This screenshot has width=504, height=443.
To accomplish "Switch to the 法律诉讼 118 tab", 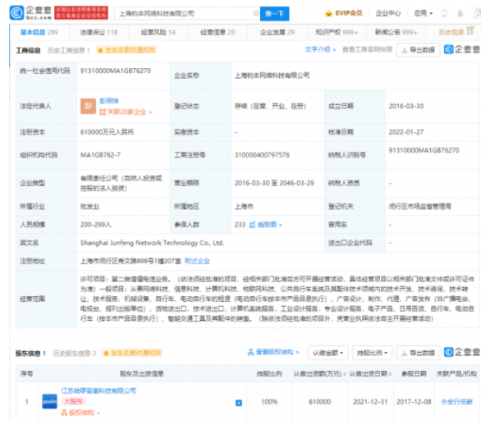I will tap(99, 33).
